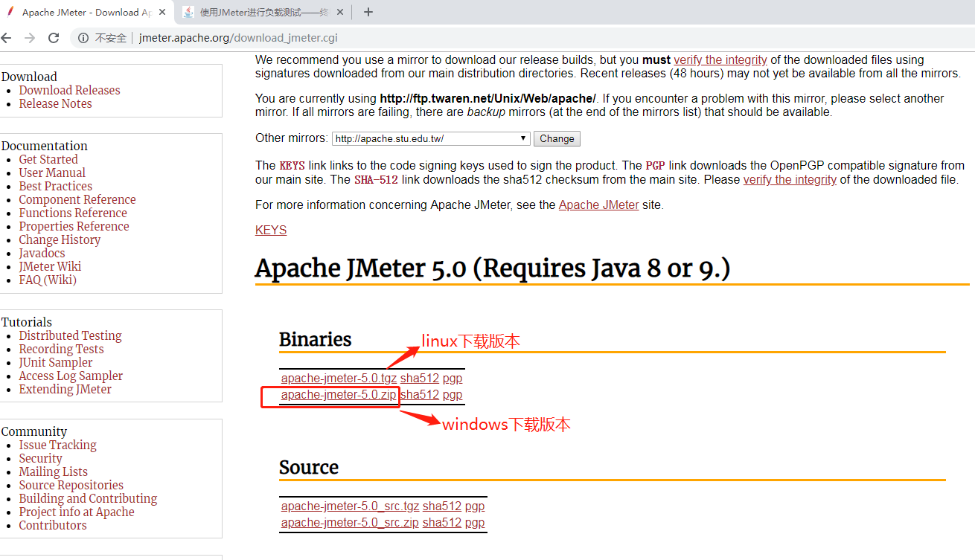The width and height of the screenshot is (975, 560).
Task: Open the second verify the integrity link
Action: coord(790,179)
